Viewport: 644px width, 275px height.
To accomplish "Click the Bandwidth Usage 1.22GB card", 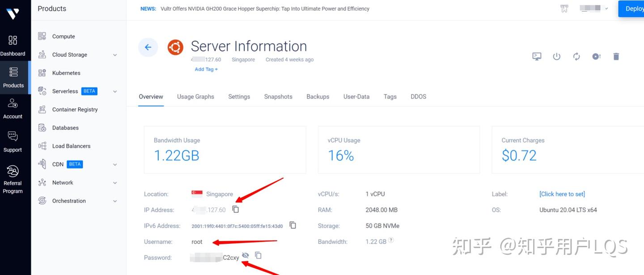I will click(225, 150).
